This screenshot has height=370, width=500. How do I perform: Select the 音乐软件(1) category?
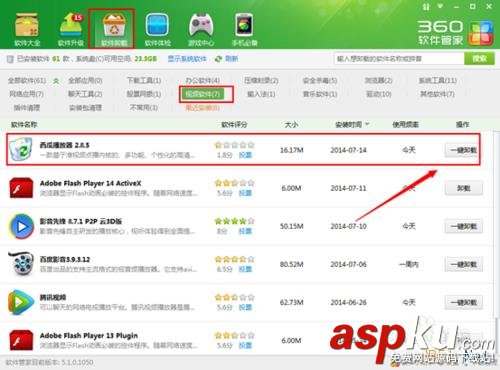pos(320,94)
